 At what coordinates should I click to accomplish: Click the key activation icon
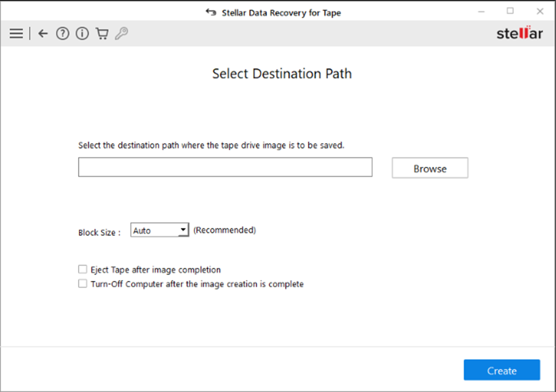[121, 34]
